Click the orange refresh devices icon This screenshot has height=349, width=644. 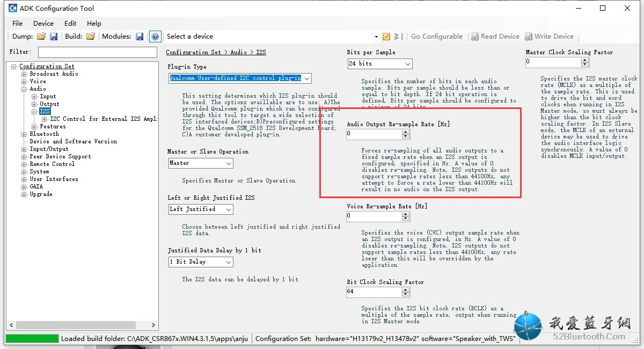pos(386,37)
